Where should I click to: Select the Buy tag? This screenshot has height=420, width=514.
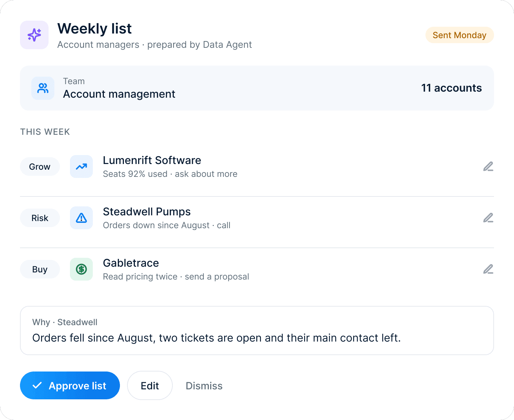40,269
